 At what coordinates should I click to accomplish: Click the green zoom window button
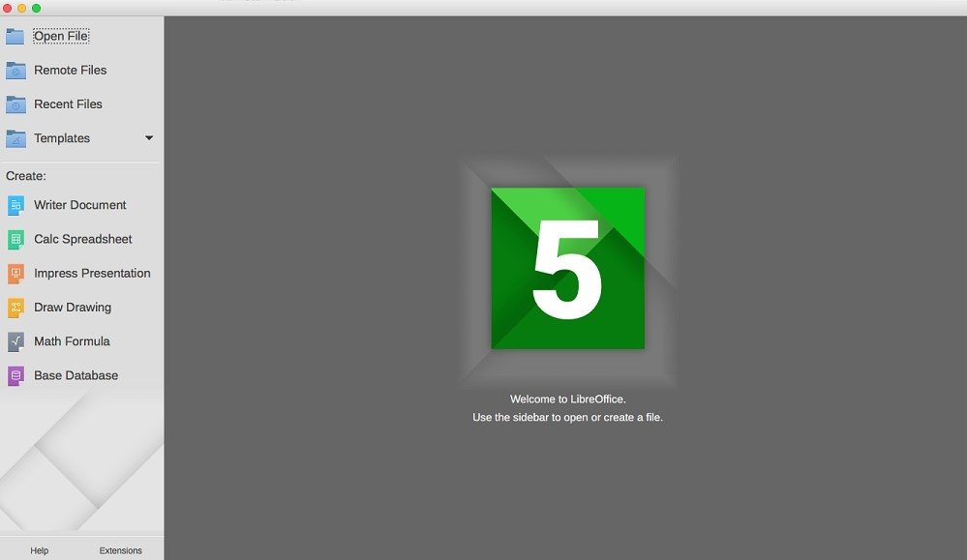click(x=37, y=8)
